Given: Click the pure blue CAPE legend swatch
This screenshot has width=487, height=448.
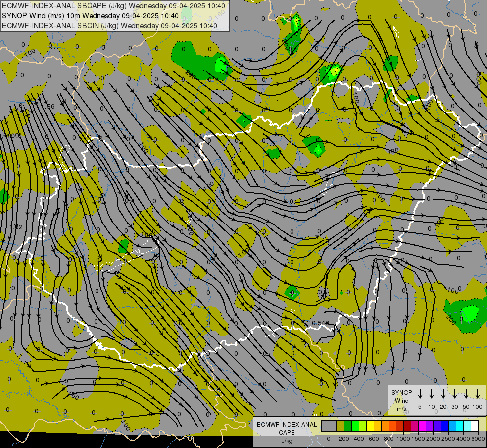Looking at the screenshot, I should coord(444,426).
